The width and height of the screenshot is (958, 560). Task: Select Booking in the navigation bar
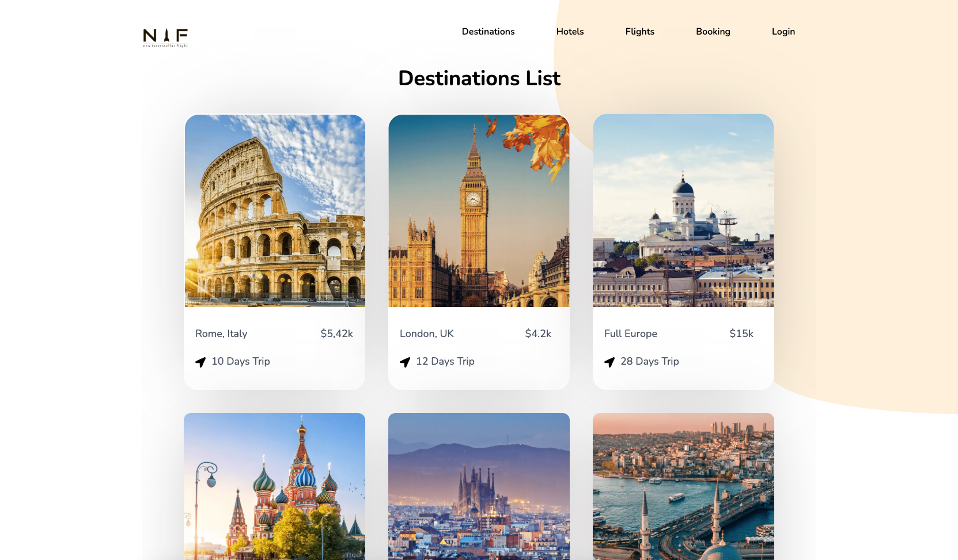(713, 32)
